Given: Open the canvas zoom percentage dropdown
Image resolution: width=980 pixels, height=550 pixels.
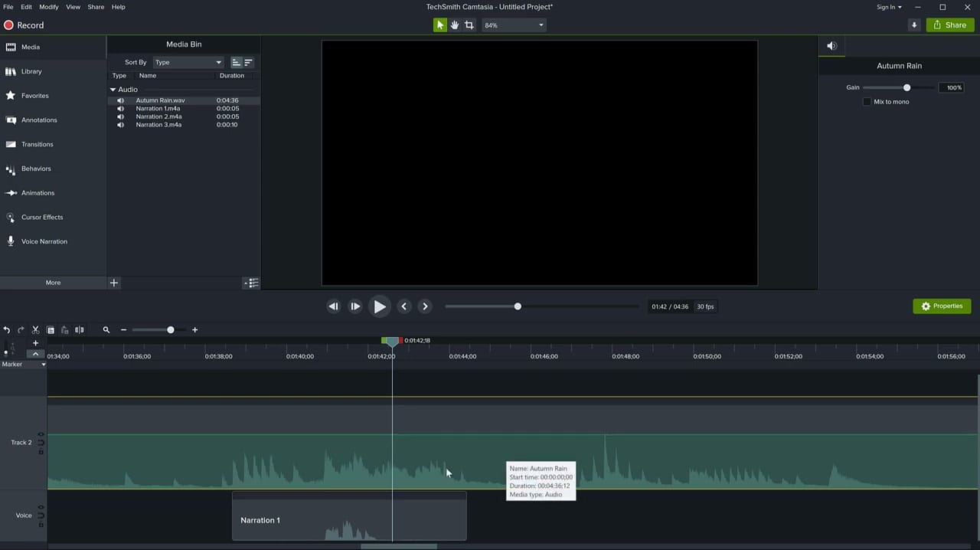Looking at the screenshot, I should point(541,25).
